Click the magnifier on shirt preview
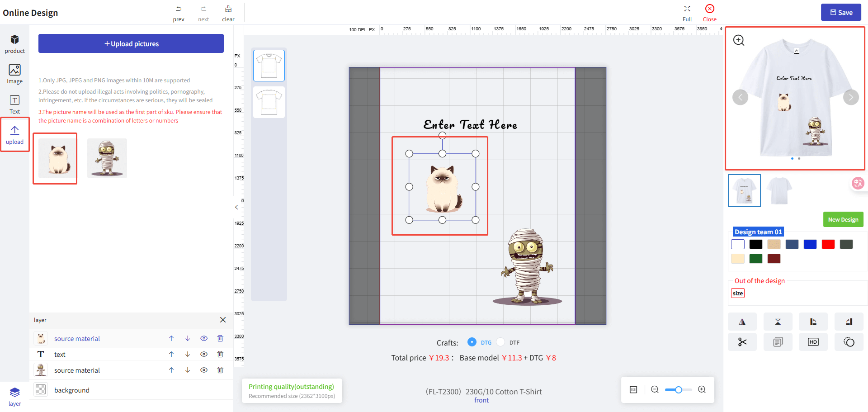The image size is (868, 412). pos(739,40)
